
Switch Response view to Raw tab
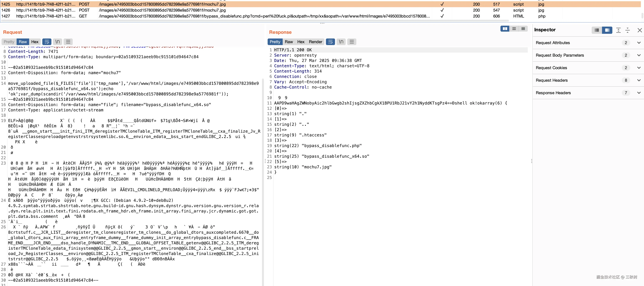(x=288, y=42)
